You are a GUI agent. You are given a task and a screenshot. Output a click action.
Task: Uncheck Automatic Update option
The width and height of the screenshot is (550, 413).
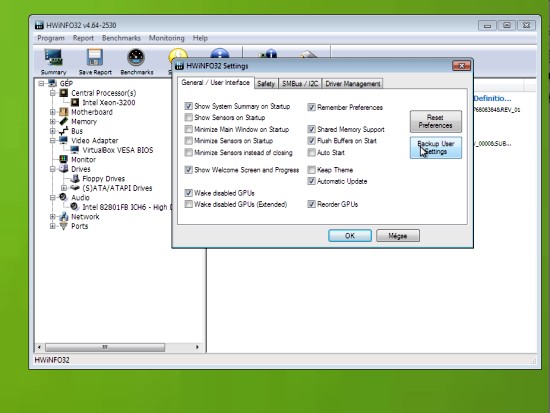point(311,181)
